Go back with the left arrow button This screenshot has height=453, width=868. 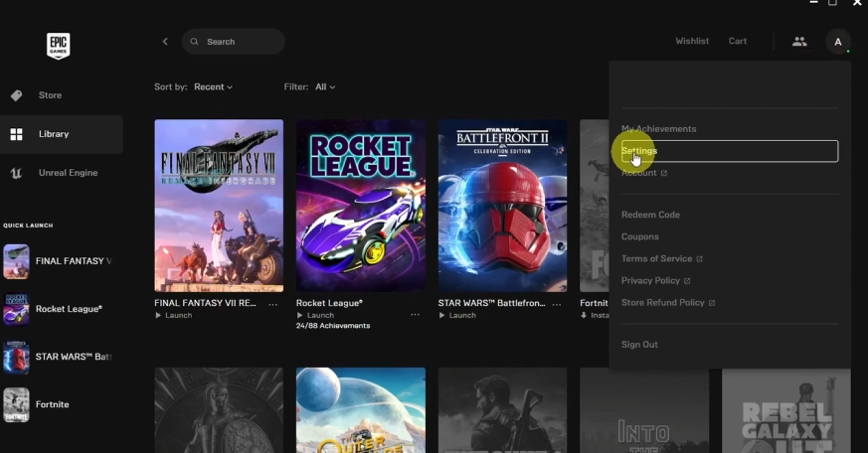pos(165,42)
